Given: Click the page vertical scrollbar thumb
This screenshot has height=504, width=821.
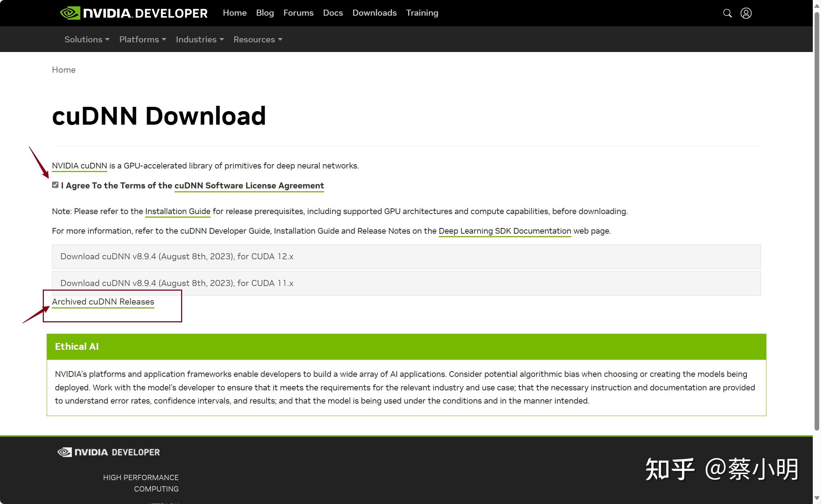Looking at the screenshot, I should (817, 221).
